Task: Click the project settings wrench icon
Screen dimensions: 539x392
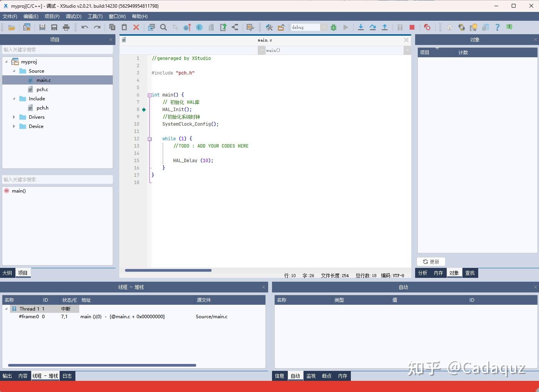Action: tap(250, 27)
